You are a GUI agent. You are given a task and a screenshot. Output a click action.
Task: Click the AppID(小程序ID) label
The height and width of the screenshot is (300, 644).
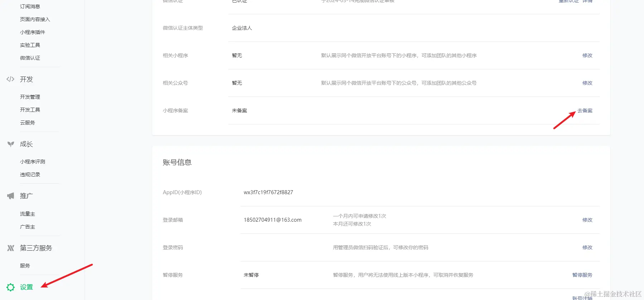point(182,192)
